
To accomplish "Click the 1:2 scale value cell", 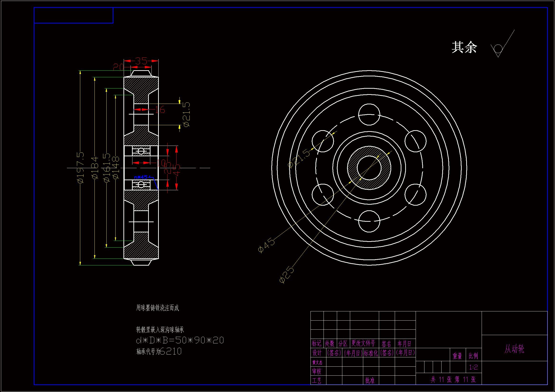I will click(473, 367).
